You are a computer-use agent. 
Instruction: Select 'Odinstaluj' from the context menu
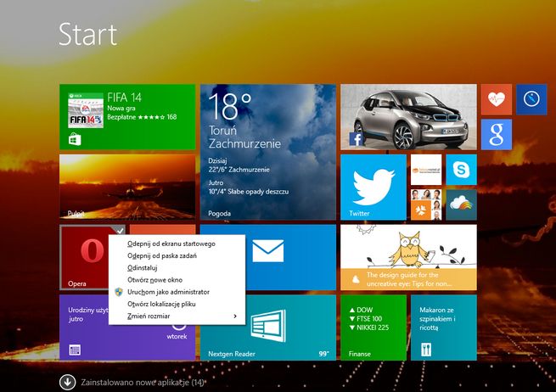(177, 267)
